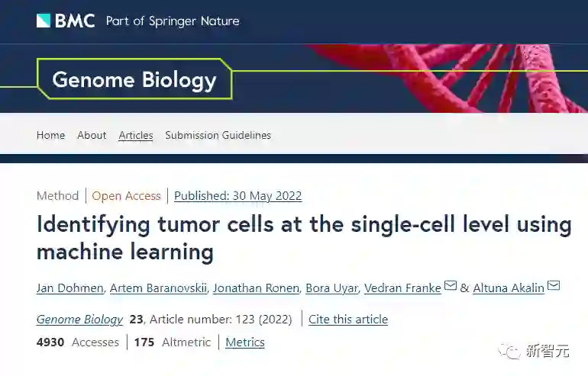This screenshot has height=376, width=588.
Task: Click the Published: 30 May 2022 link
Action: pos(237,196)
